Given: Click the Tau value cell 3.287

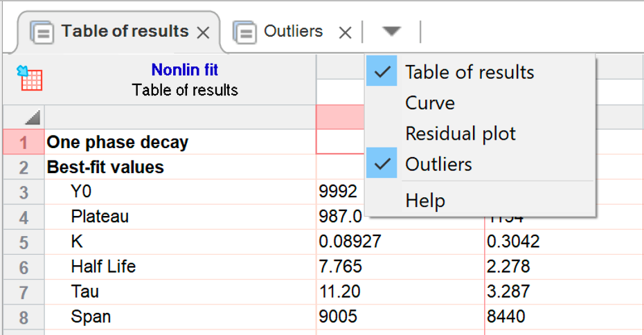Looking at the screenshot, I should (x=508, y=291).
